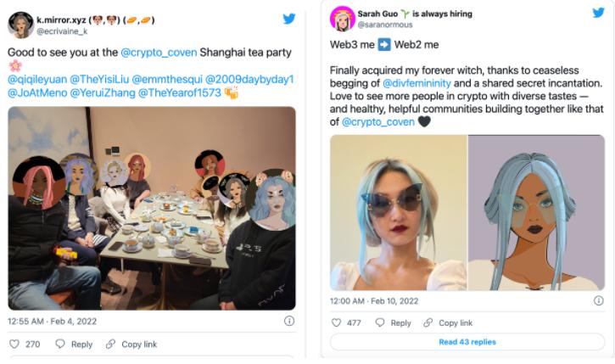
Task: Open Sarah Guo's sunglasses selfie photo
Action: click(x=398, y=212)
